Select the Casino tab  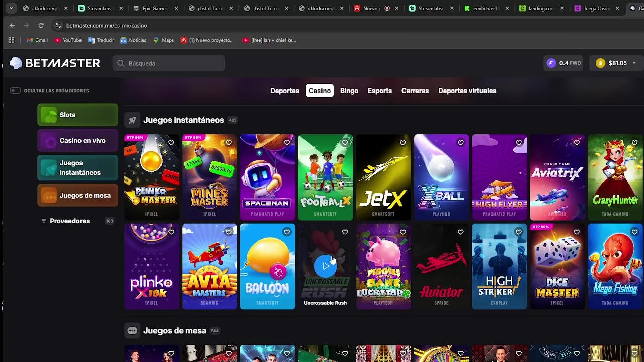point(319,90)
